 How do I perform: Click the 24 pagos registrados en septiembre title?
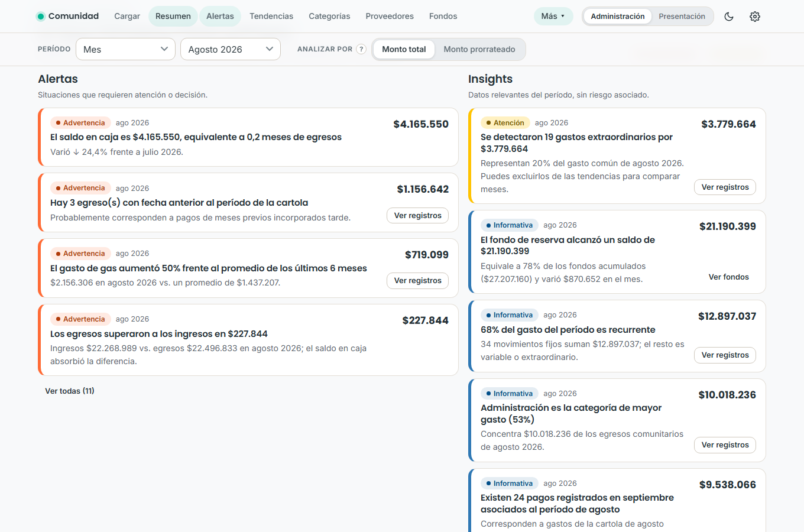[577, 504]
